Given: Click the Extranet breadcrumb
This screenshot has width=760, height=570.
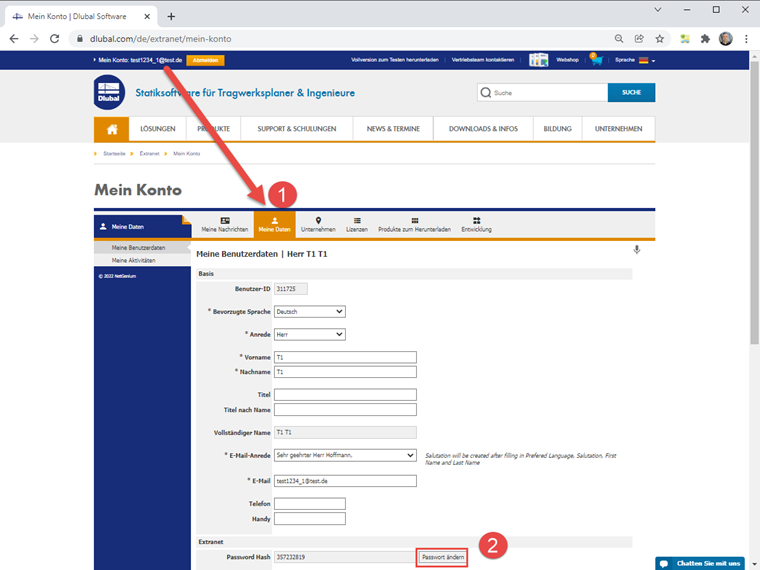Looking at the screenshot, I should [149, 154].
